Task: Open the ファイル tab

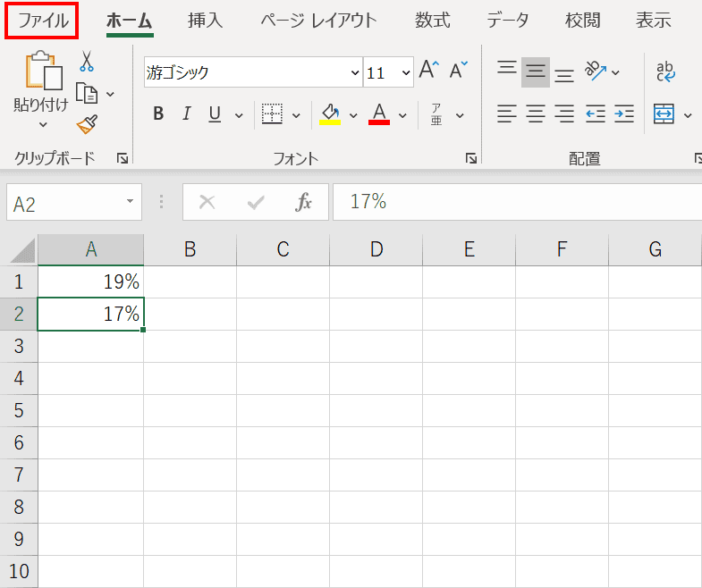Action: point(43,21)
